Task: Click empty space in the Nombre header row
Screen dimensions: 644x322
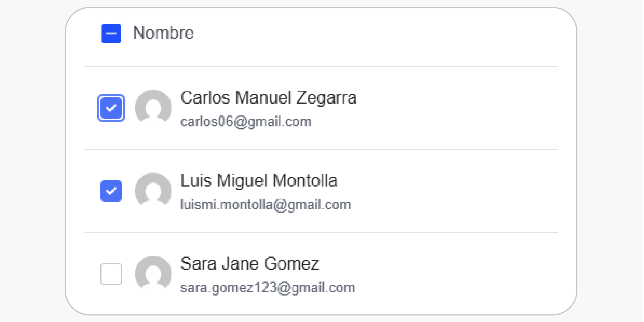Action: click(379, 33)
